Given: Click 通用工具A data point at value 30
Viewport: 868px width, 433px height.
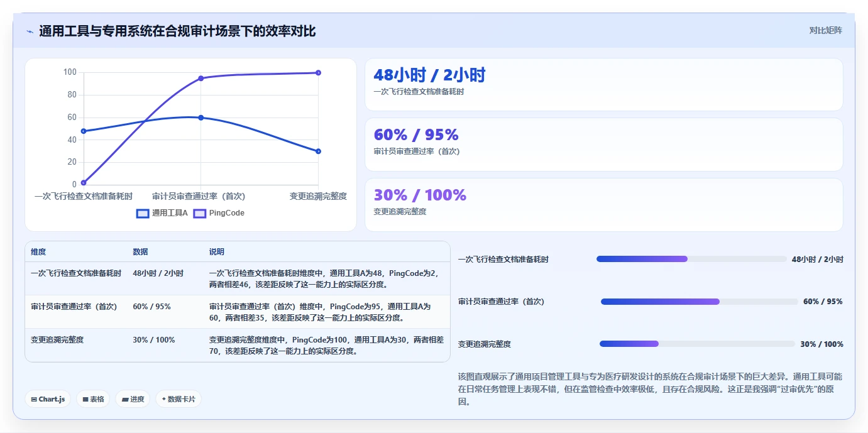Looking at the screenshot, I should pos(319,151).
